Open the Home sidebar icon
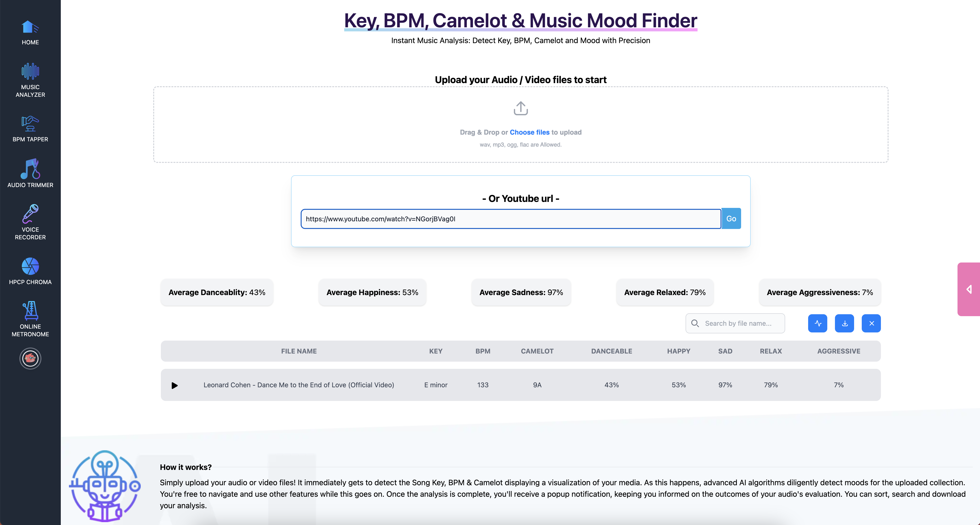 coord(30,32)
